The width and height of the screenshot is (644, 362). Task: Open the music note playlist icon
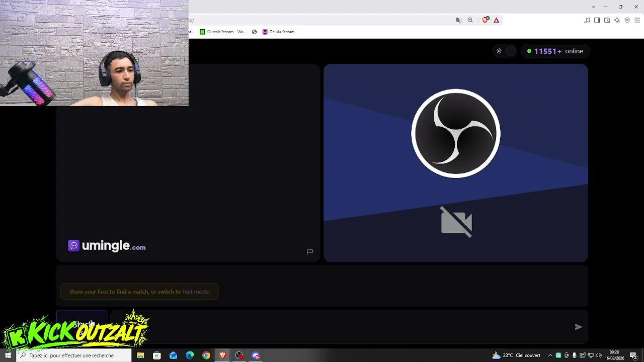click(x=587, y=20)
